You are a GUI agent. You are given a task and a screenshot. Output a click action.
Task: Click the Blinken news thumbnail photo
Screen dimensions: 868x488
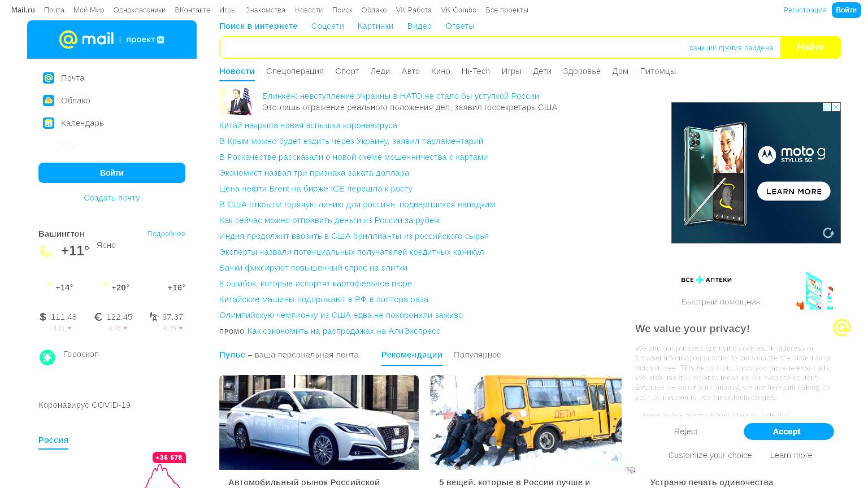236,102
